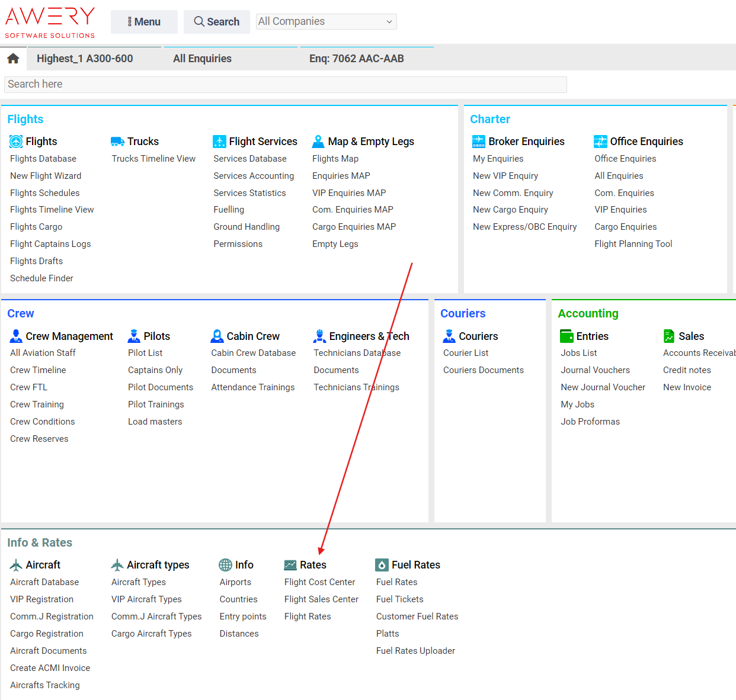Viewport: 736px width, 700px height.
Task: Open the Flight Cost Center link
Action: 319,582
